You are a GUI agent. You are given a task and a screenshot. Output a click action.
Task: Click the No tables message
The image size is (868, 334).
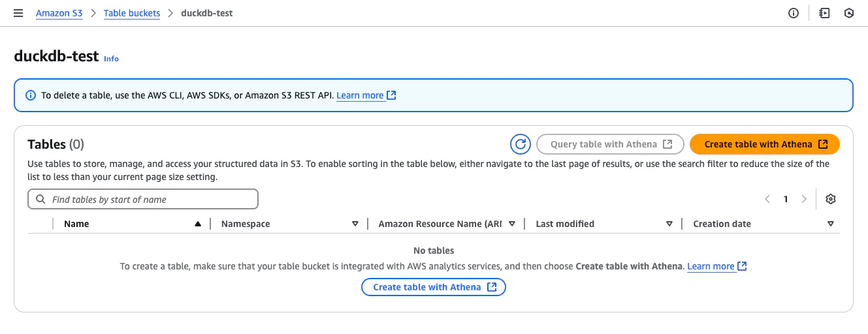[434, 250]
